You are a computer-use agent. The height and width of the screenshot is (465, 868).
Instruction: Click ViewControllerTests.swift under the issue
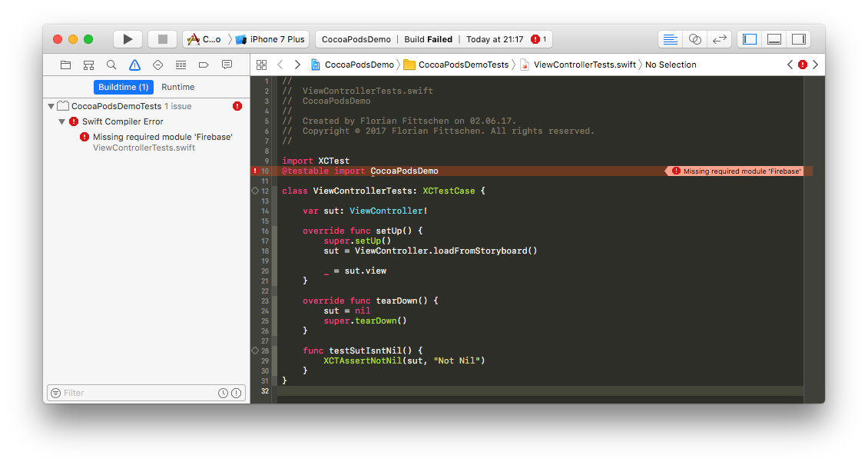coord(144,148)
